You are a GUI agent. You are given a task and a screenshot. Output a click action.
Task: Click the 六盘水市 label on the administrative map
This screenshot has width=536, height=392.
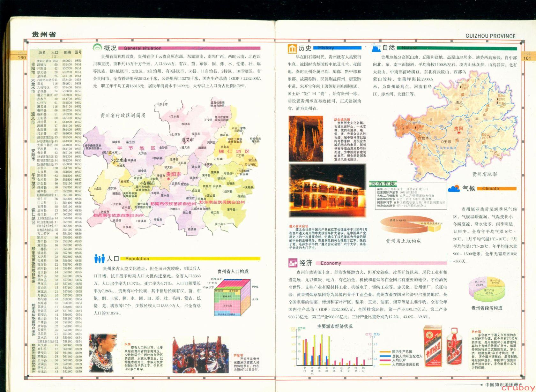tap(119, 160)
